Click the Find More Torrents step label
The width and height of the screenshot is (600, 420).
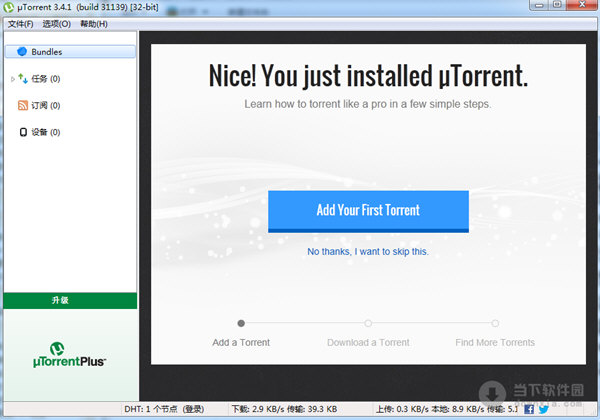pos(495,342)
